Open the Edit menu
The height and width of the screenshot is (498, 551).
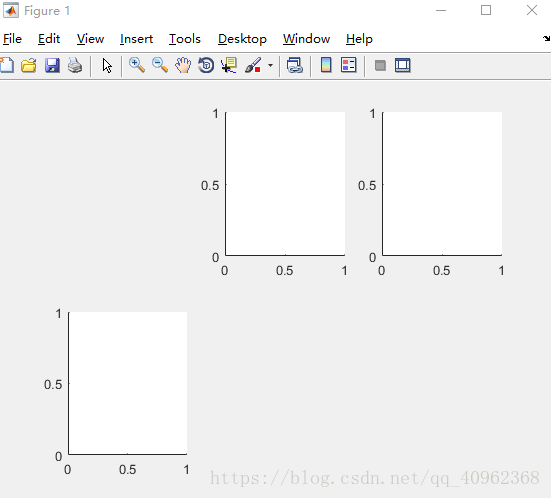pos(49,39)
